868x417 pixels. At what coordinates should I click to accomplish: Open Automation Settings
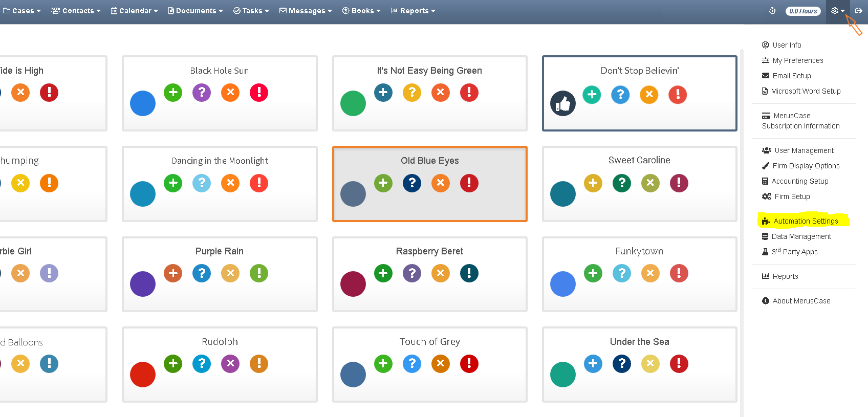point(800,221)
